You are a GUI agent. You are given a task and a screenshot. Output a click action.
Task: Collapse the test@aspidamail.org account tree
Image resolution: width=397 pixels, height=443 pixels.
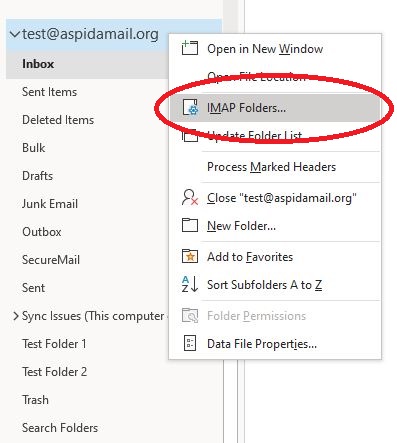click(x=15, y=34)
